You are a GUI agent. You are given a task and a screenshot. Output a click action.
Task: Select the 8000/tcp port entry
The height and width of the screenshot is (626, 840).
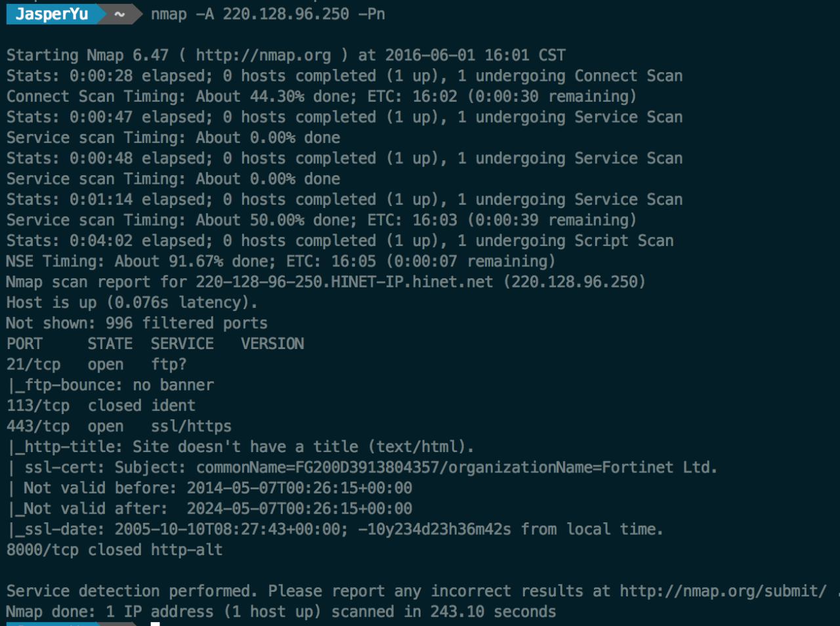42,550
